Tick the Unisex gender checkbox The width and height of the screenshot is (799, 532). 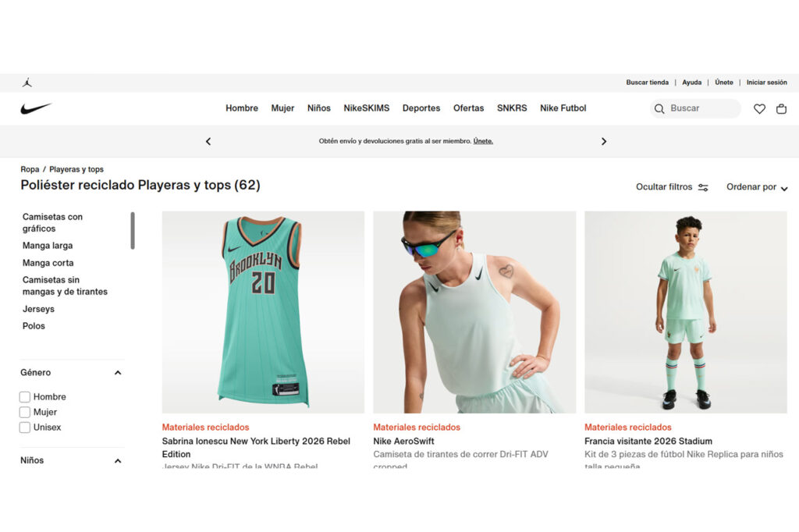(x=24, y=427)
